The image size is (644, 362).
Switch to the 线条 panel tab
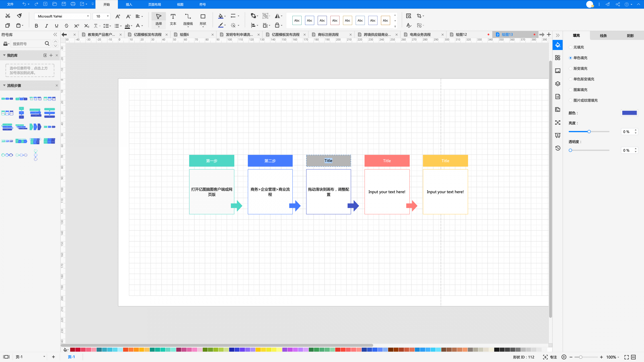603,35
